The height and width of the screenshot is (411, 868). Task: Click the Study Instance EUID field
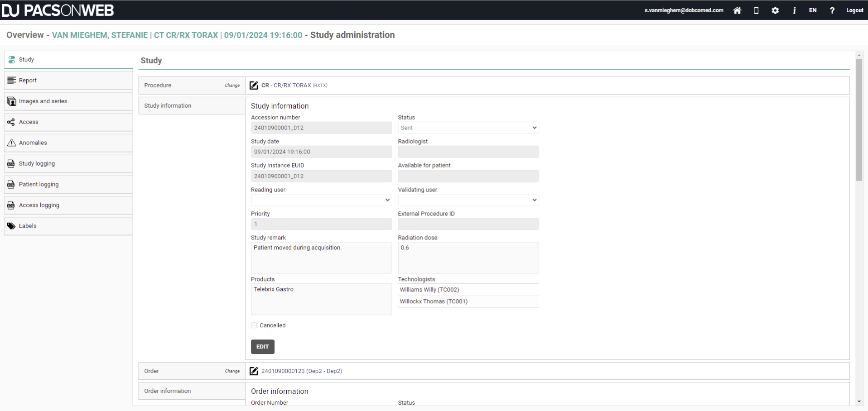coord(321,176)
